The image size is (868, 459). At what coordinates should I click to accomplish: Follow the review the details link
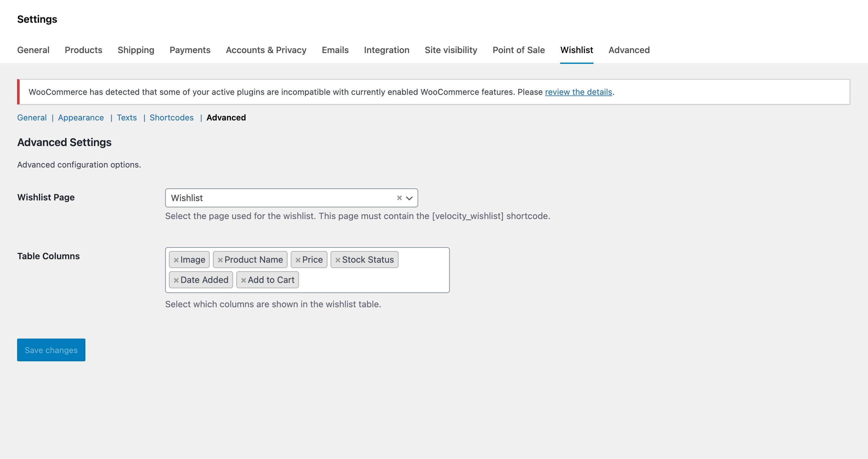[579, 92]
